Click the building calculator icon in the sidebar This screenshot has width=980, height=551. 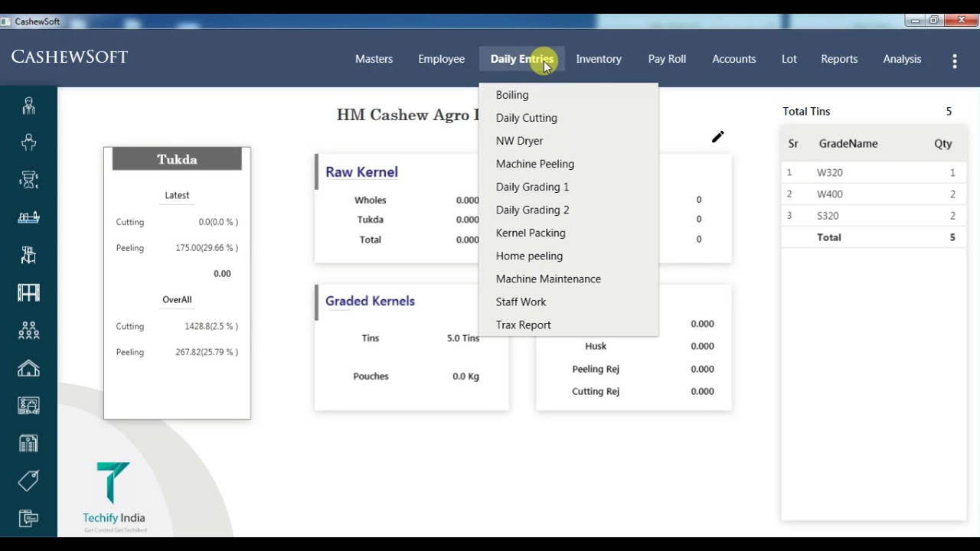tap(28, 442)
